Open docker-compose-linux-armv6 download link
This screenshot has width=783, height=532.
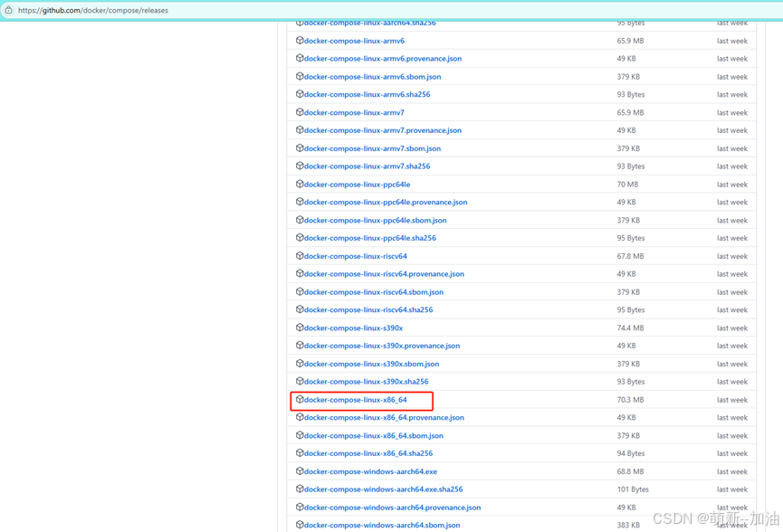pyautogui.click(x=354, y=41)
